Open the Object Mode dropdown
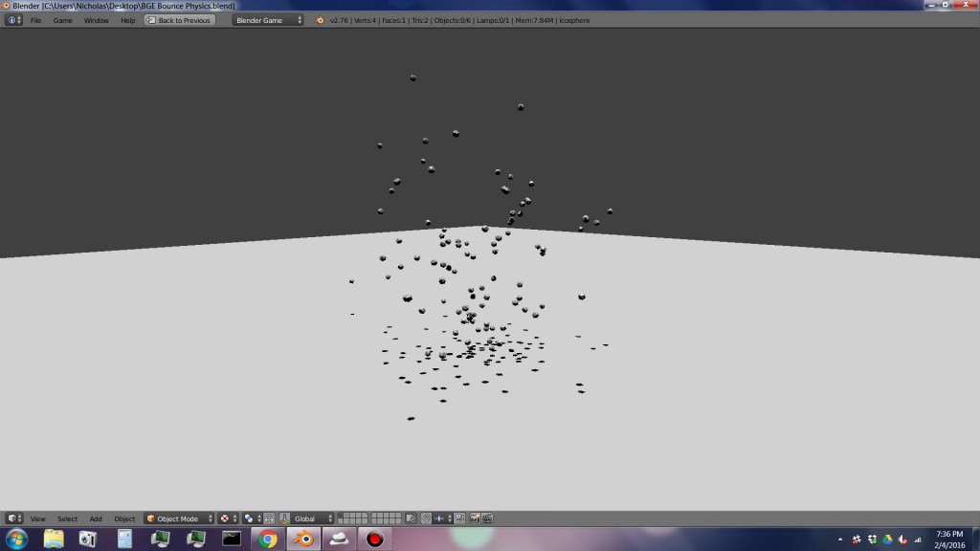980x551 pixels. 182,518
